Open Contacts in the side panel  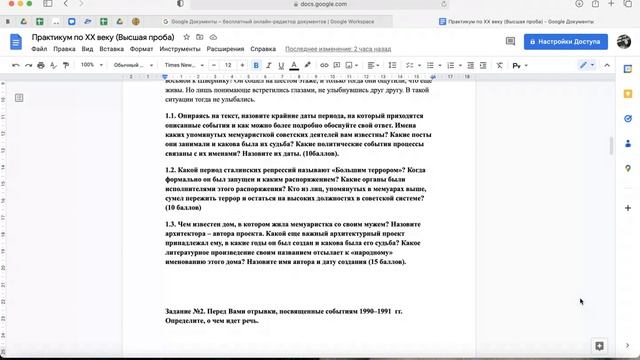(628, 144)
